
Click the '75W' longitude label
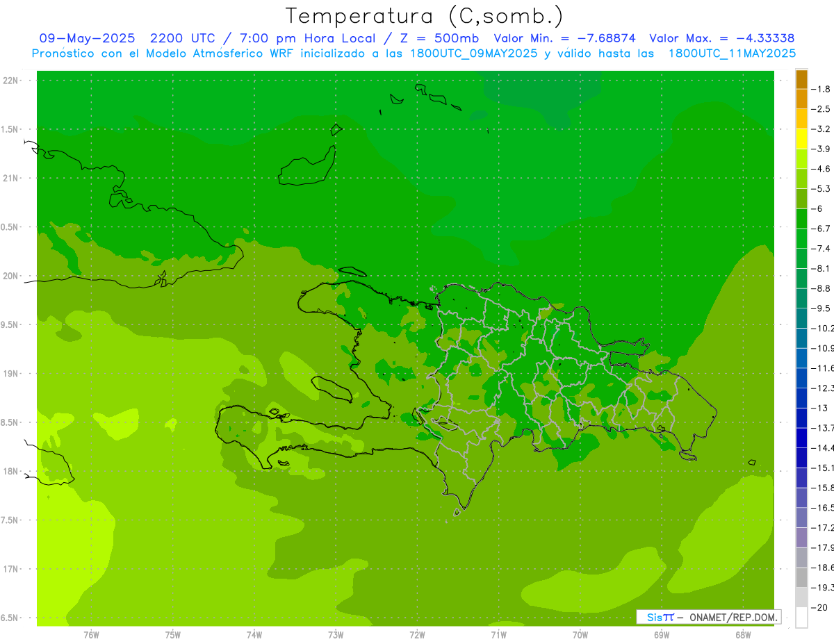(x=173, y=634)
